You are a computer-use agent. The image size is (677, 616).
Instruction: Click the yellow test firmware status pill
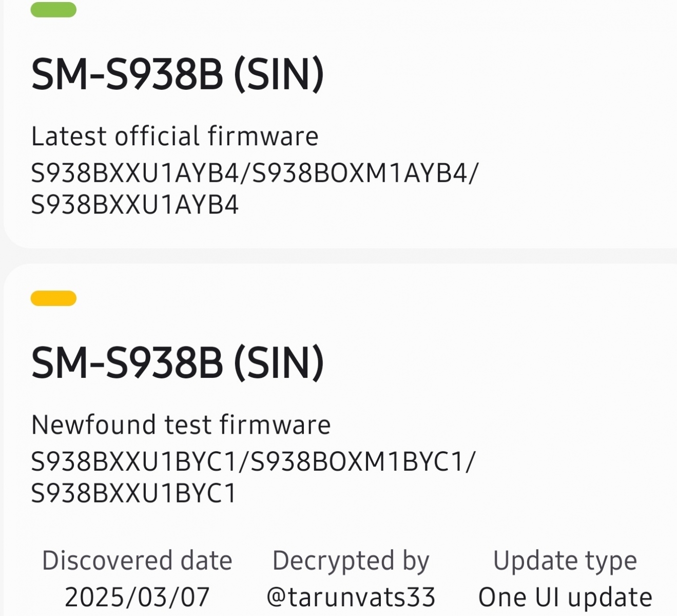click(53, 298)
